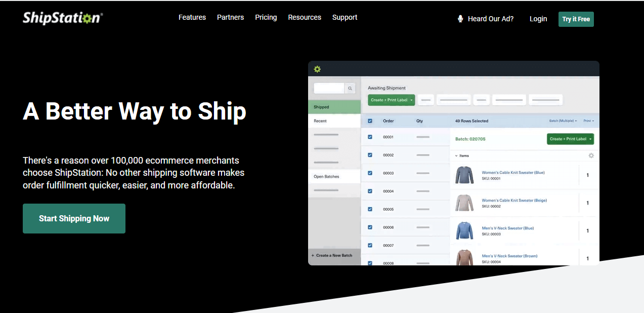
Task: Click SKU: 00001 text
Action: 491,178
